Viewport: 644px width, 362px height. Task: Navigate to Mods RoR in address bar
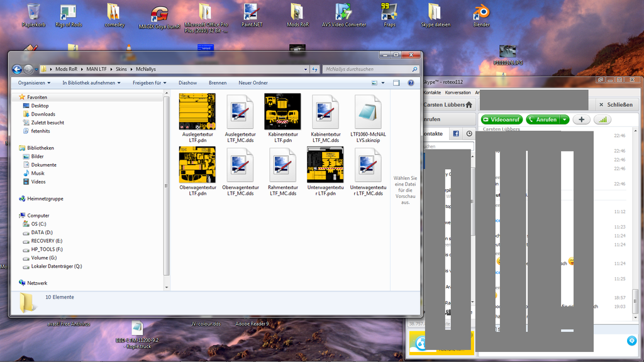point(67,69)
